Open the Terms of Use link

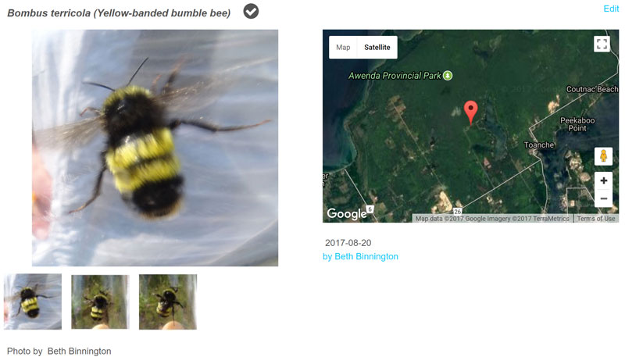(x=596, y=219)
